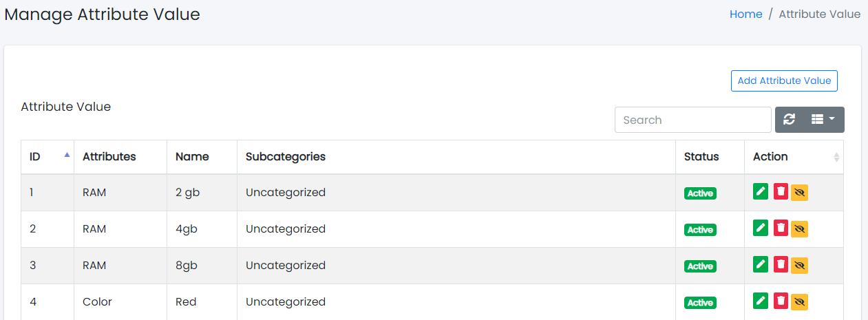Edit the Red color attribute value
The height and width of the screenshot is (320, 868).
pyautogui.click(x=761, y=301)
